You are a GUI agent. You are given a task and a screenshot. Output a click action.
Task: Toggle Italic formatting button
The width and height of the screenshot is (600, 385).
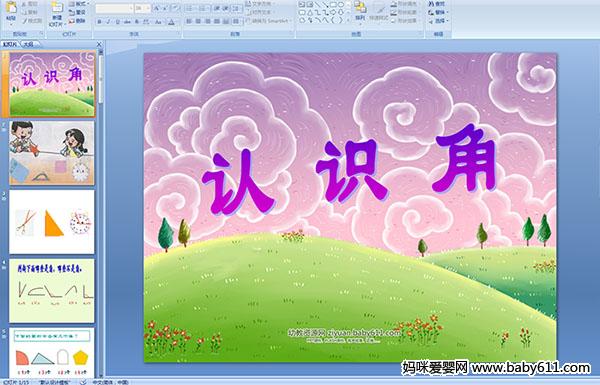(108, 21)
